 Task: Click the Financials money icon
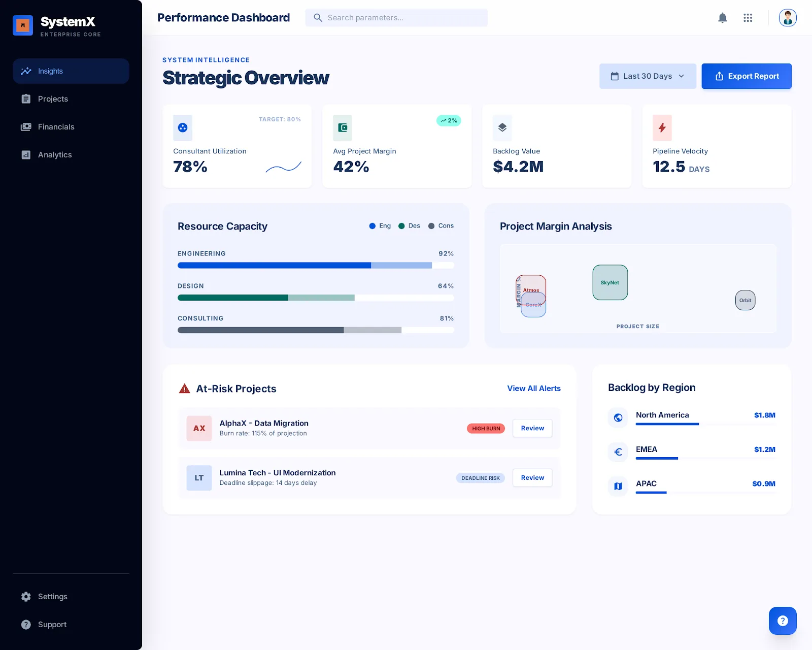[26, 127]
